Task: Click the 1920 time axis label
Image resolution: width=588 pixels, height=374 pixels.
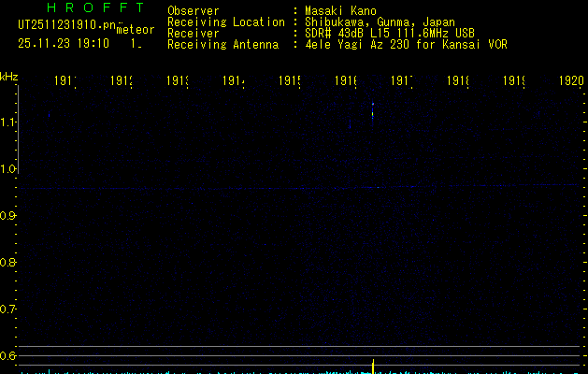Action: pyautogui.click(x=571, y=80)
